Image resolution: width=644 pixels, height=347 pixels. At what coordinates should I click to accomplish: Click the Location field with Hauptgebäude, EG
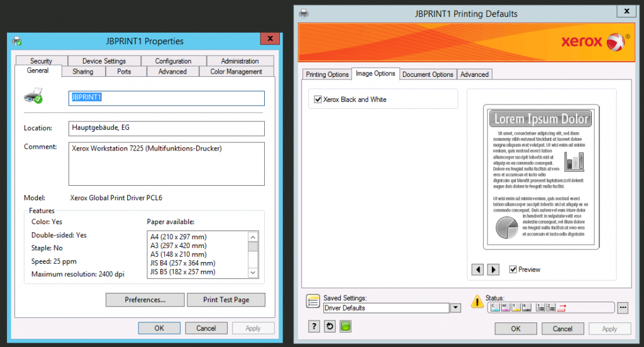pos(166,128)
